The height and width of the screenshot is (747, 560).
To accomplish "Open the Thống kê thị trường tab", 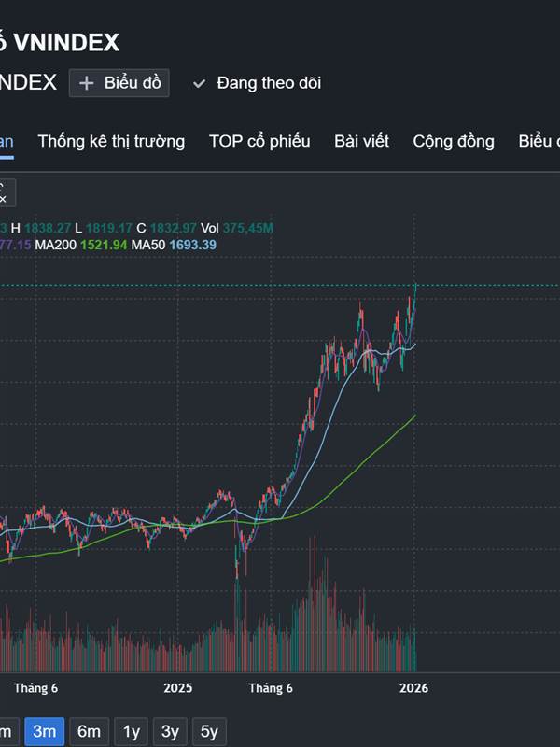I will [x=111, y=141].
